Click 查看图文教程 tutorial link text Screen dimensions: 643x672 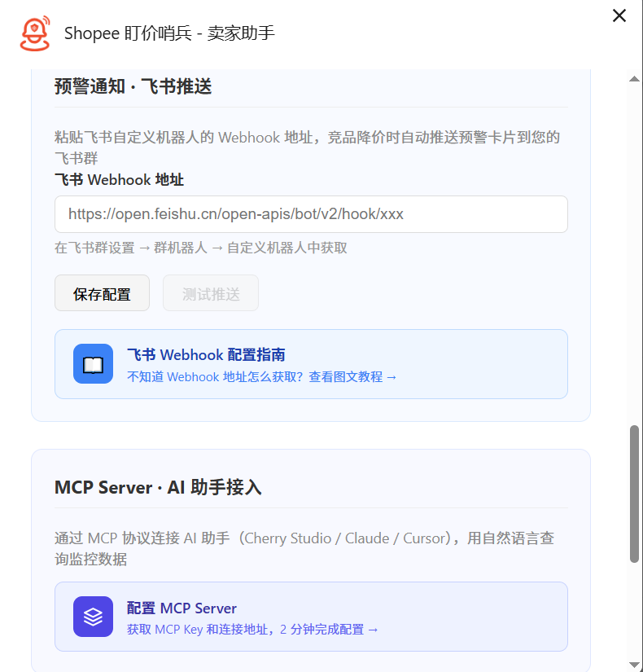352,377
